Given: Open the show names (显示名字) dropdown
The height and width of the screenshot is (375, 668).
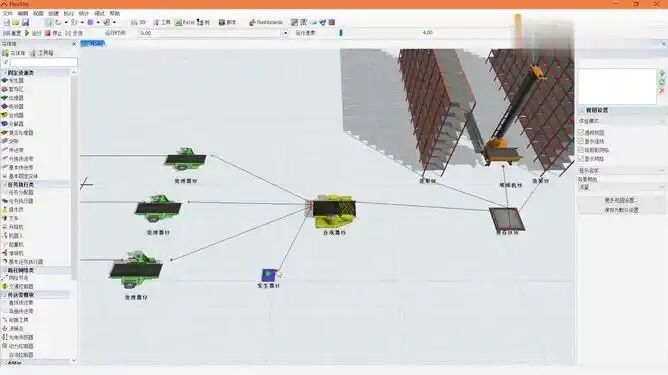Looking at the screenshot, I should coord(621,170).
